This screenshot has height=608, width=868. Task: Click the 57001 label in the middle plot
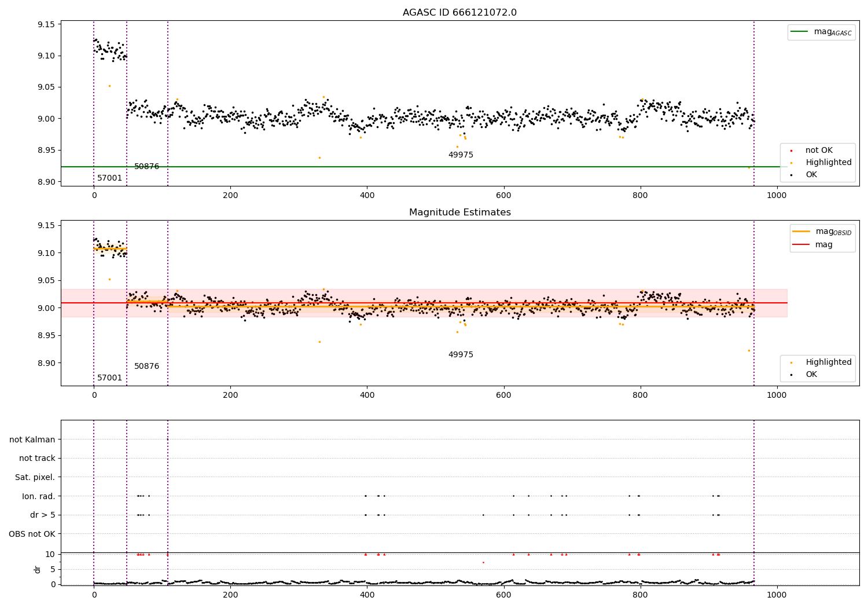tap(109, 378)
